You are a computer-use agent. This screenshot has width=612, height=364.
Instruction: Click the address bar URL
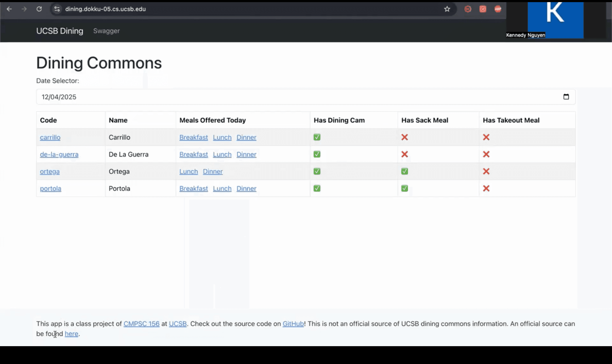(105, 9)
